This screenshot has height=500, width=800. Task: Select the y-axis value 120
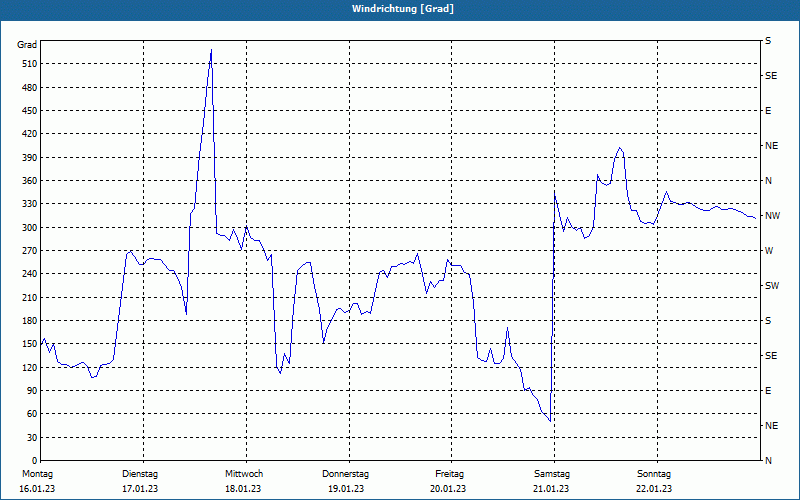tap(30, 367)
